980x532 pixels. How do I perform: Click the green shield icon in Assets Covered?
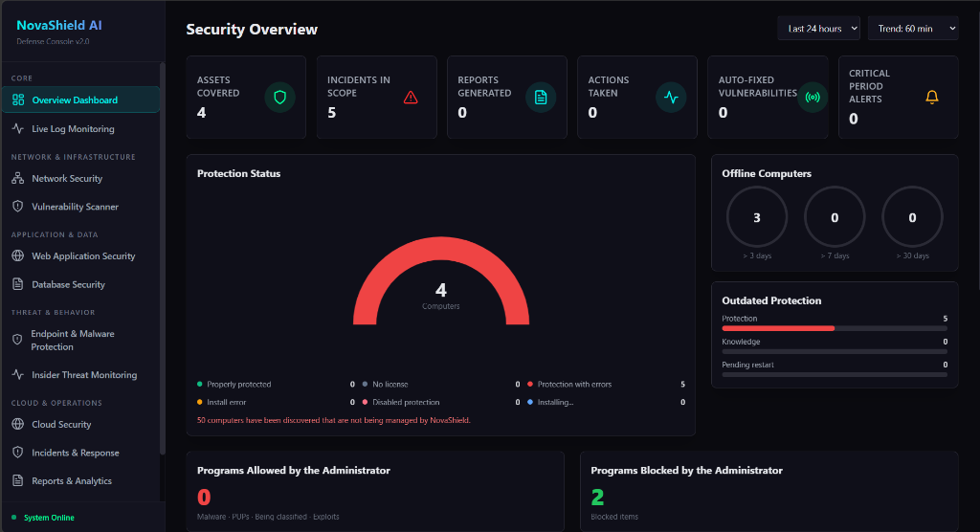click(x=280, y=97)
